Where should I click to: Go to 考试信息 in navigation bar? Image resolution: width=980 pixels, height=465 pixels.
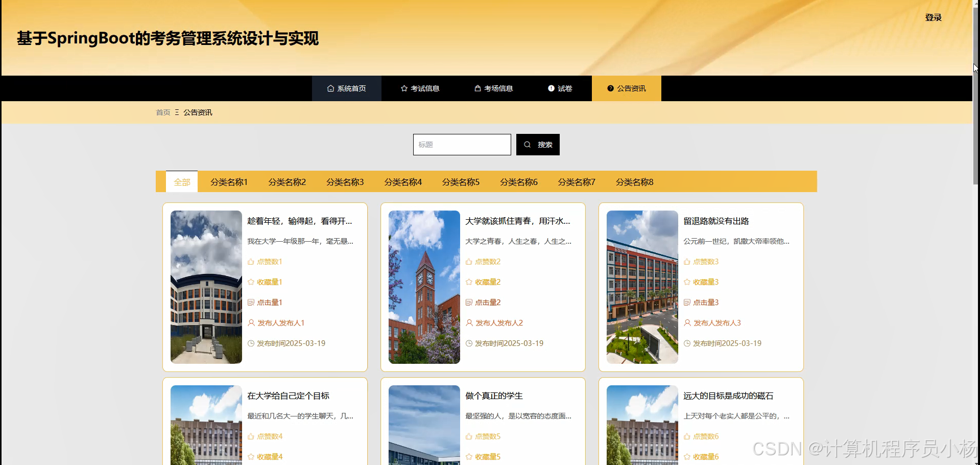420,88
